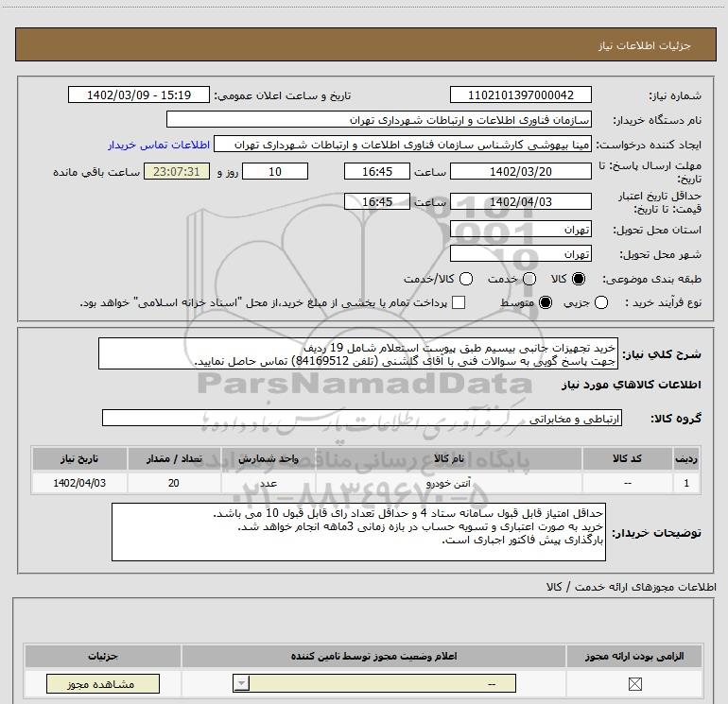Toggle the Islamic treasury payment checkbox

point(459,302)
